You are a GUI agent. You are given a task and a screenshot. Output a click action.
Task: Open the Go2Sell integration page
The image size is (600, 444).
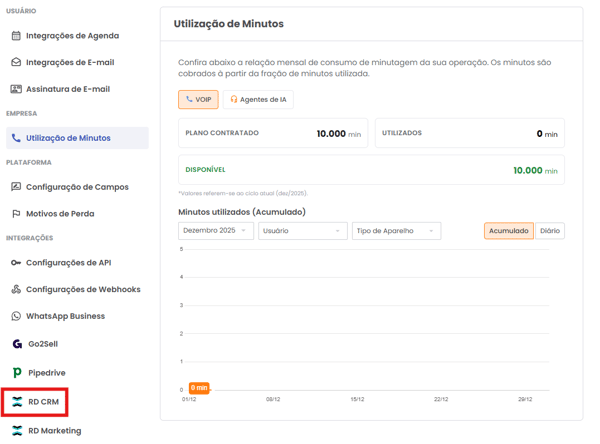pos(42,344)
